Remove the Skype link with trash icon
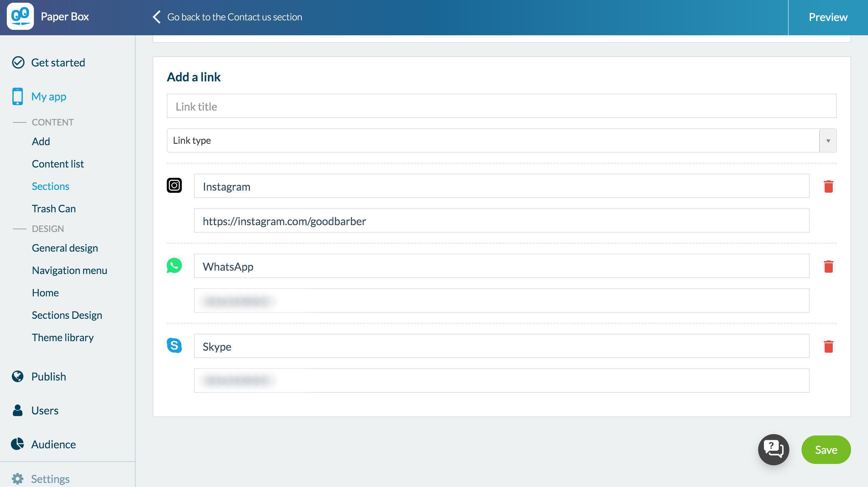 pos(828,346)
